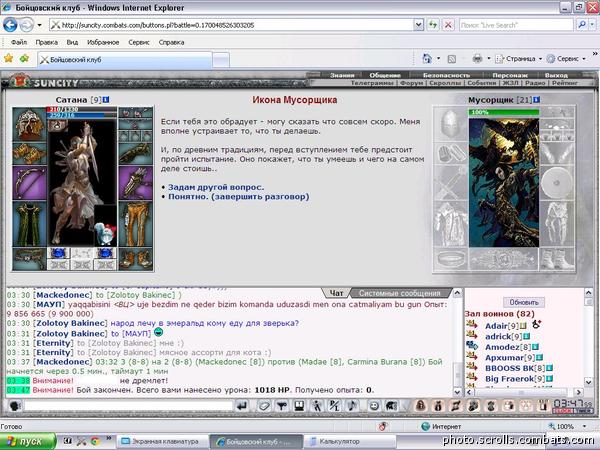Click in the chat message input field

tap(128, 406)
